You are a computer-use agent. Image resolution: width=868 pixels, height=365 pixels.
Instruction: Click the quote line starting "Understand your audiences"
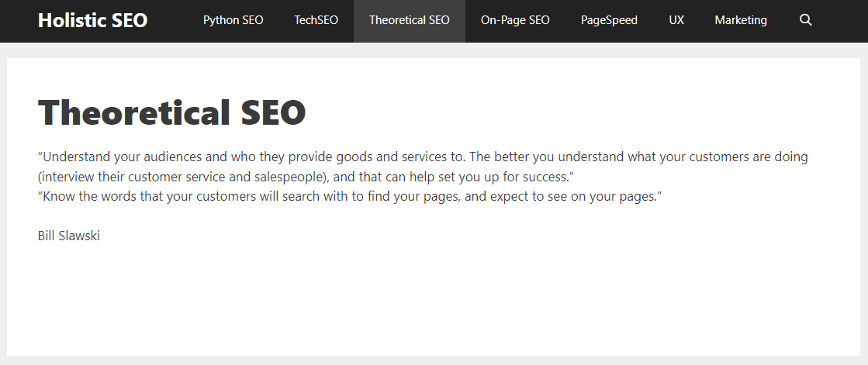click(423, 157)
